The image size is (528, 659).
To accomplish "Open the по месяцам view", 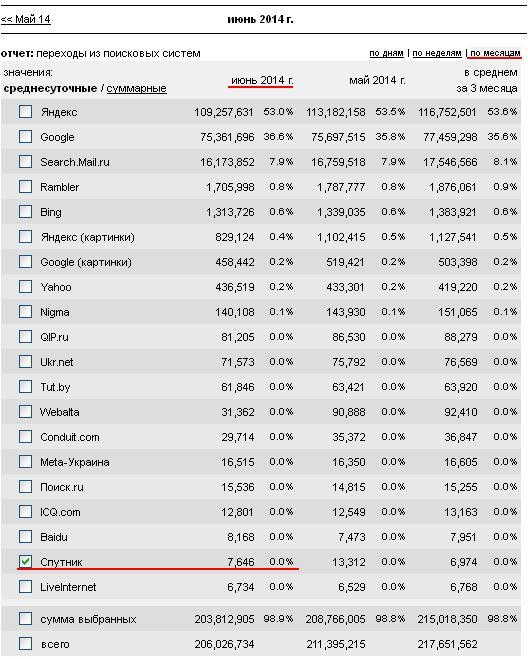I will [495, 53].
